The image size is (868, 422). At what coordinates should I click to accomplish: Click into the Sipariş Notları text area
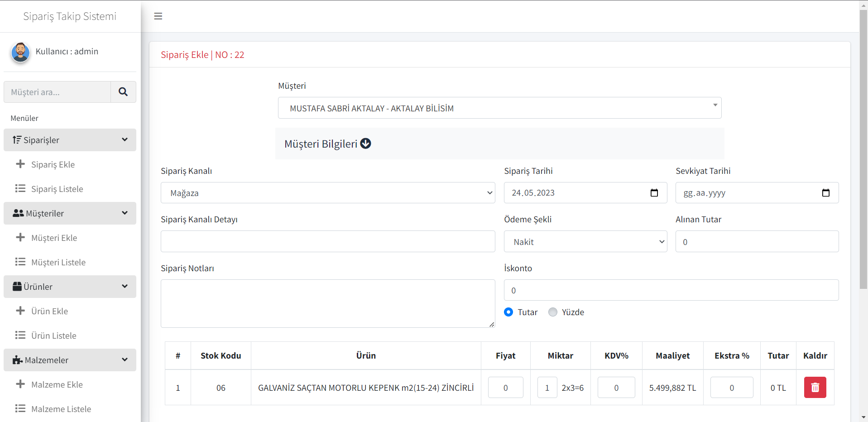point(327,303)
